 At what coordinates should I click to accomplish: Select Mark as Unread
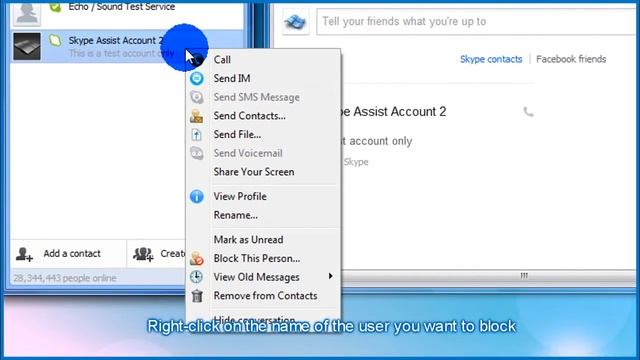(248, 240)
